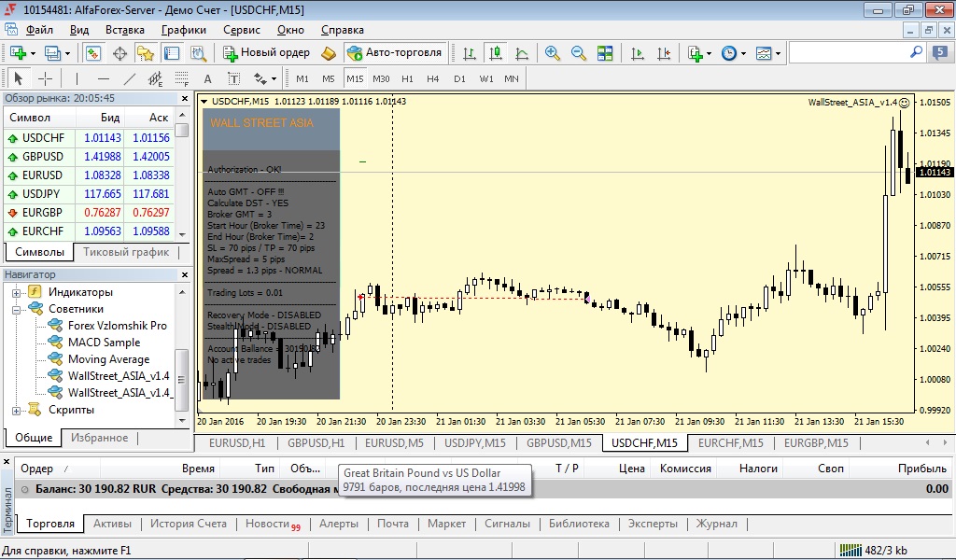Select the trendline drawing tool
Image resolution: width=956 pixels, height=560 pixels.
tap(129, 78)
